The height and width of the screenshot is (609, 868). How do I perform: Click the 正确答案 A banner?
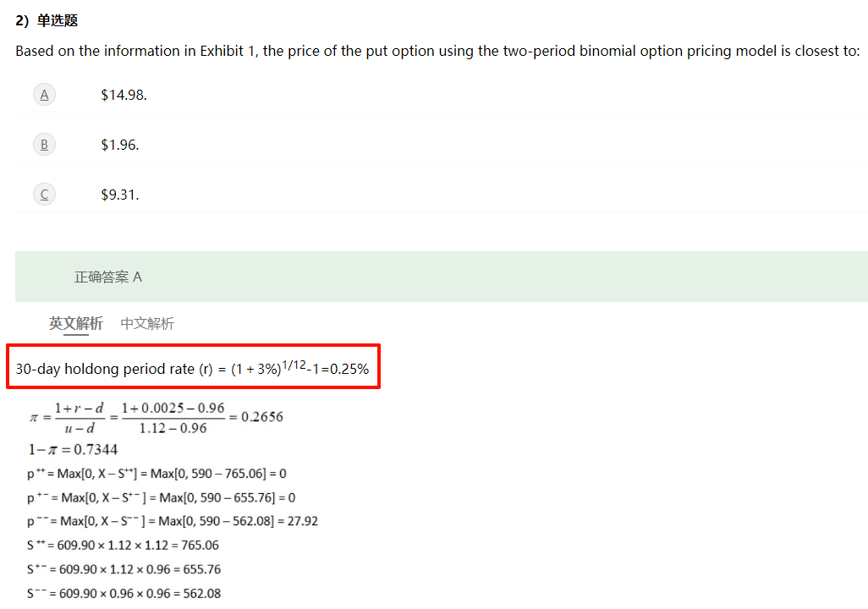coord(108,277)
